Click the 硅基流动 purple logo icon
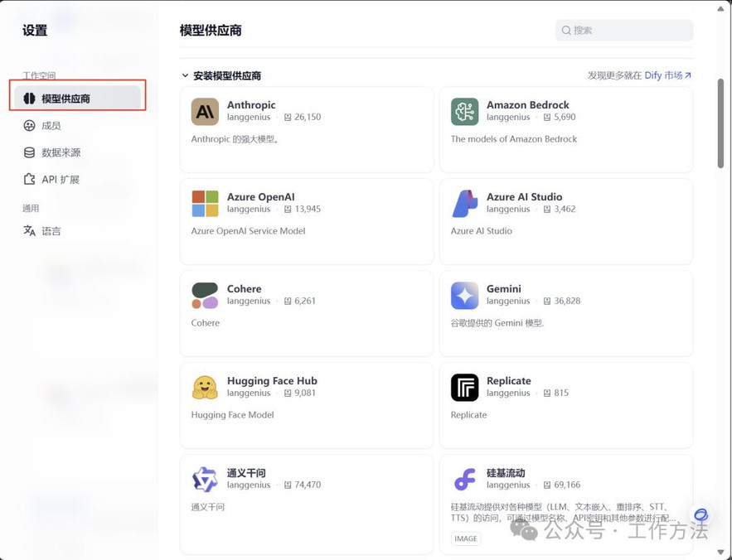This screenshot has width=732, height=560. click(x=464, y=480)
